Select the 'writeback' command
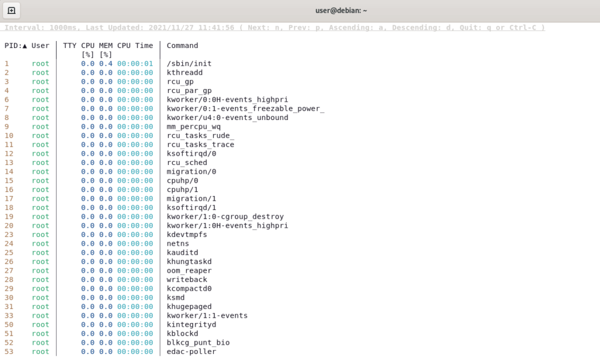The image size is (600, 364). (x=187, y=280)
